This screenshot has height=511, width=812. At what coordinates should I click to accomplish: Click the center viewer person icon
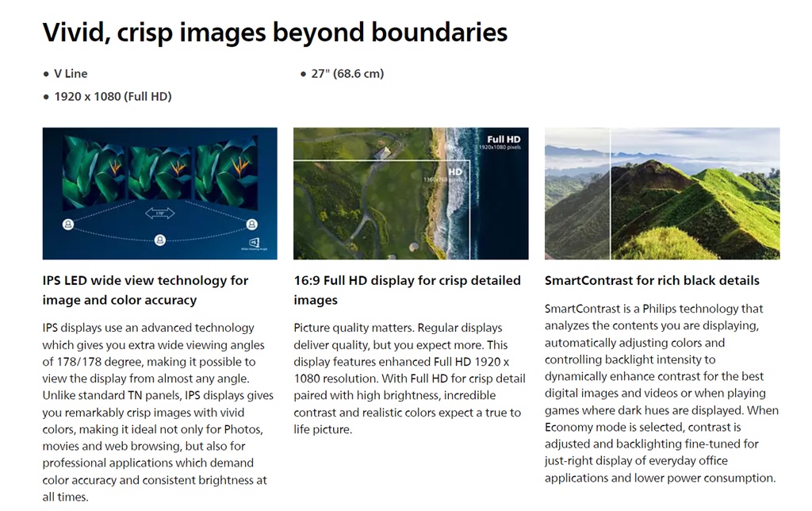160,239
